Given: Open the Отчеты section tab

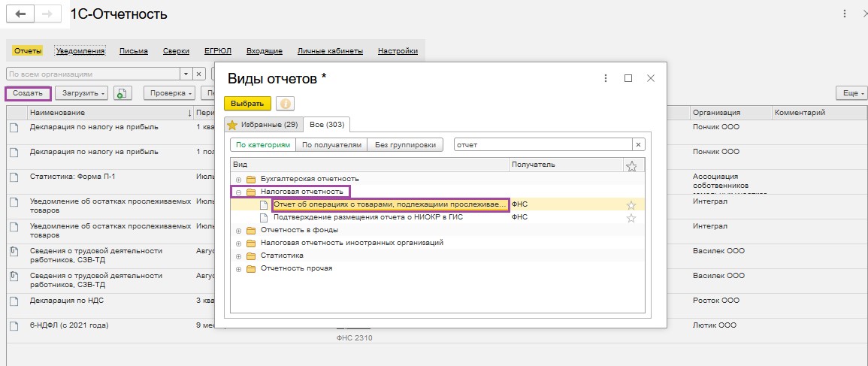Looking at the screenshot, I should click(28, 51).
